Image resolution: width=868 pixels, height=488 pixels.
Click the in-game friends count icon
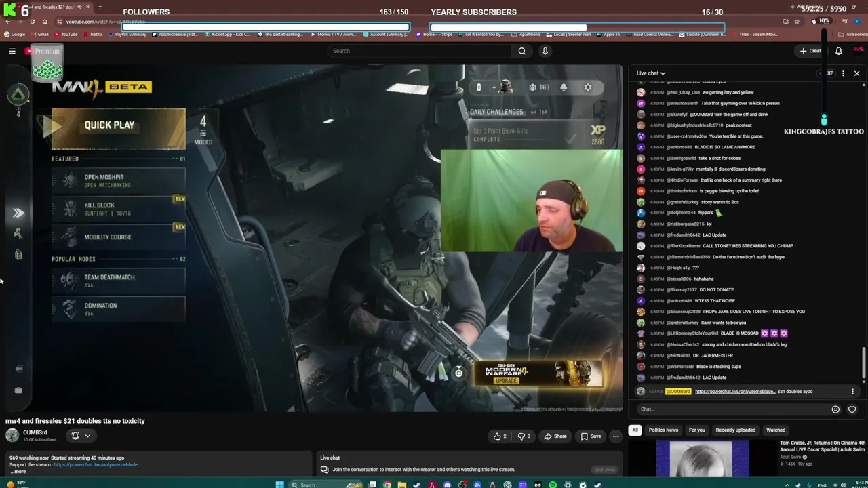[538, 87]
